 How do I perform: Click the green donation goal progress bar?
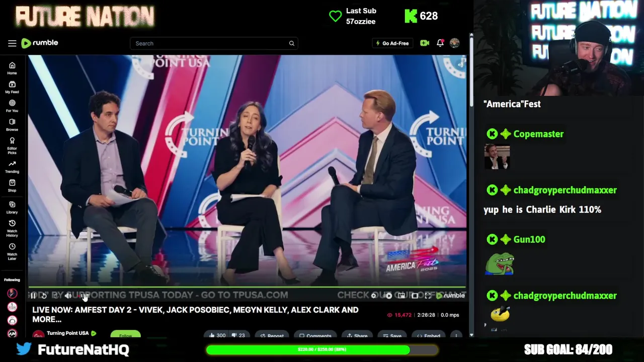point(322,349)
